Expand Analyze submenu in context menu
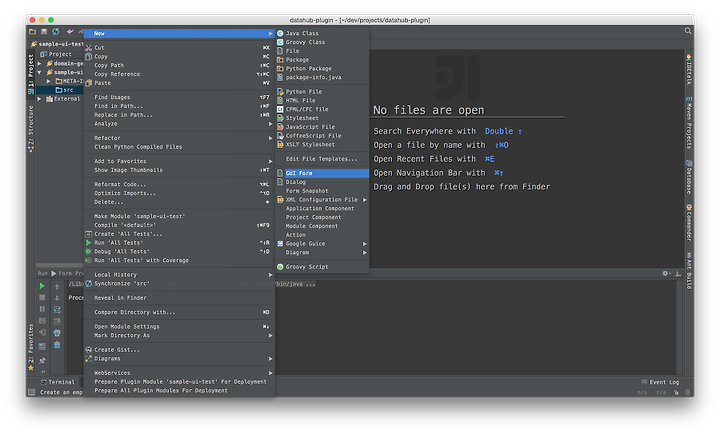 (179, 124)
